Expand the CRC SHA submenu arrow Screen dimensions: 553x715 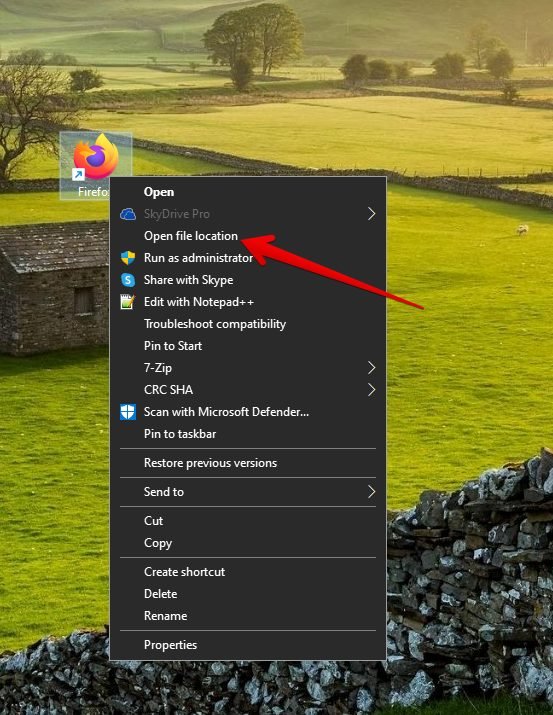click(372, 390)
